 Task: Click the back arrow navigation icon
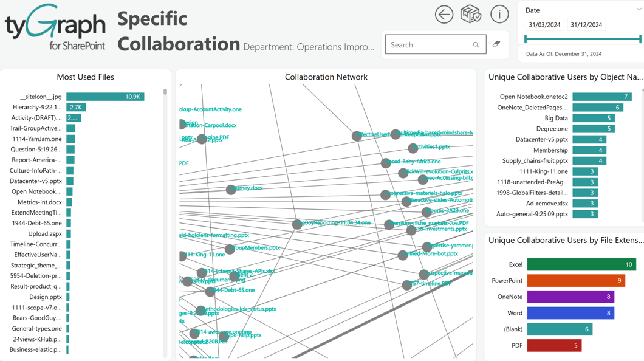(x=444, y=15)
